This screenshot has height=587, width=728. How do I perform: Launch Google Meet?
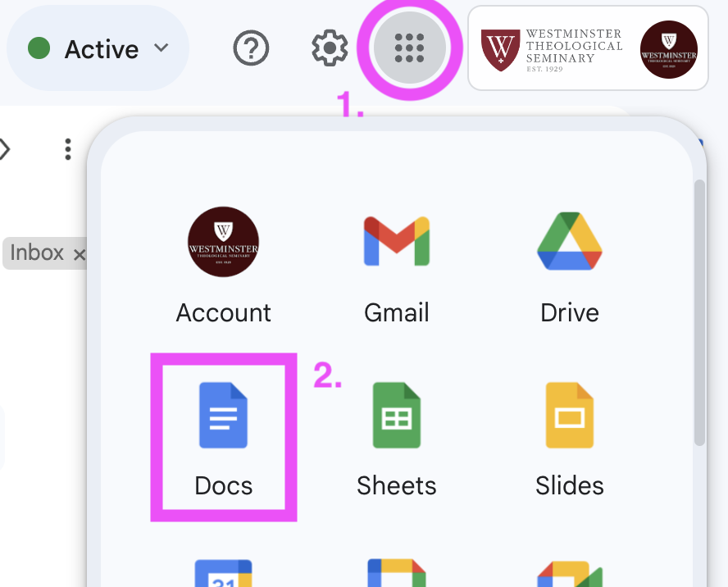pos(569,576)
